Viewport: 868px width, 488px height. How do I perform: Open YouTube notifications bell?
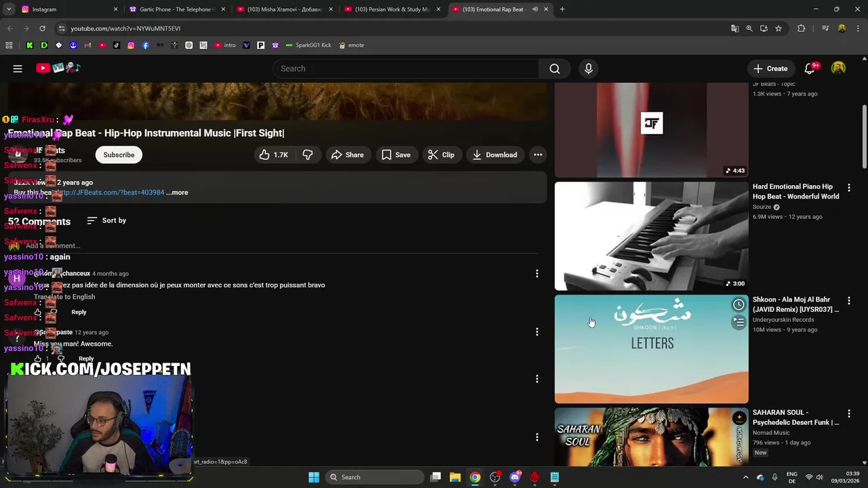coord(809,68)
